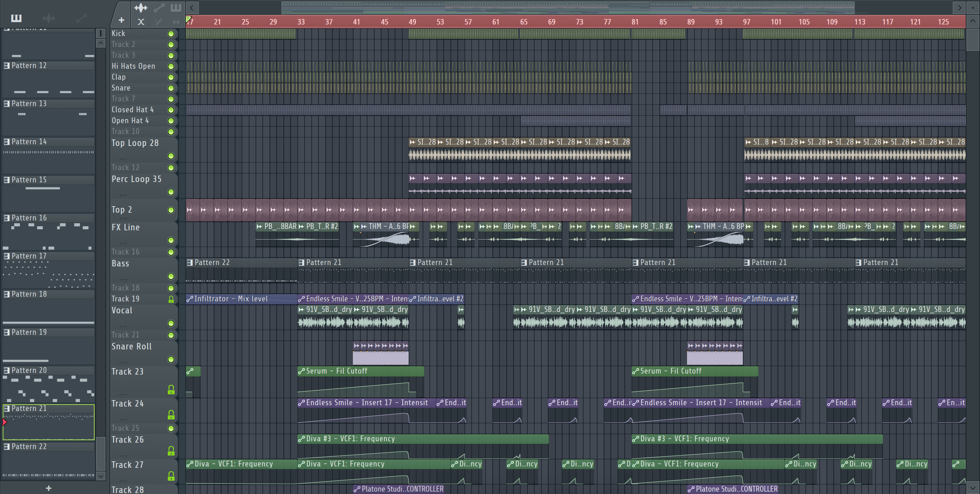
Task: Open the options dots on Top Loop 28 track
Action: (x=123, y=159)
